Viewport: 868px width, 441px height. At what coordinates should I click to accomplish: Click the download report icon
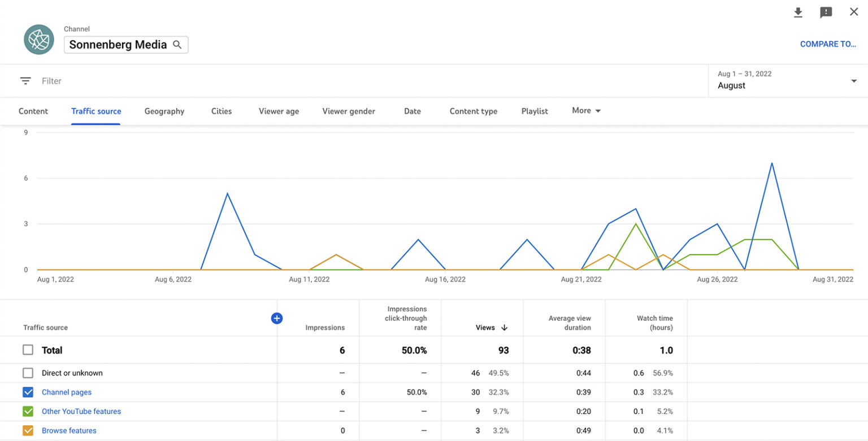[798, 12]
